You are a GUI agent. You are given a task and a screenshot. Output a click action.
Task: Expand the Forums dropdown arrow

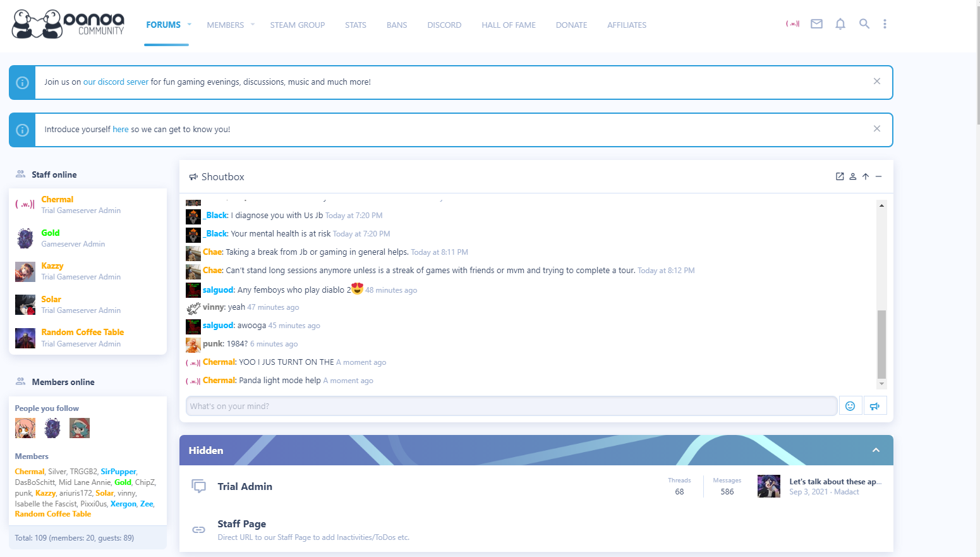(189, 25)
